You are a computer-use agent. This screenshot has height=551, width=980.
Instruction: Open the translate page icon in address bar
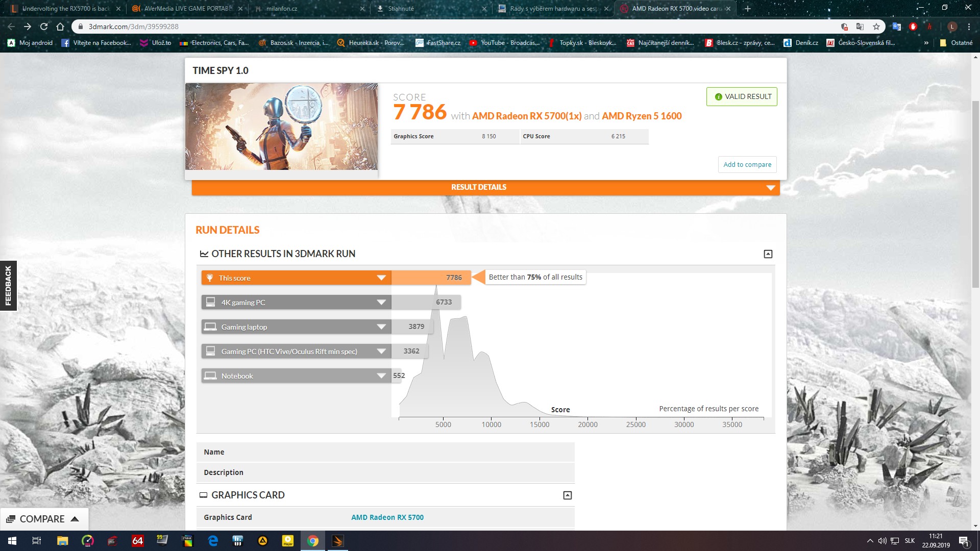pyautogui.click(x=860, y=27)
